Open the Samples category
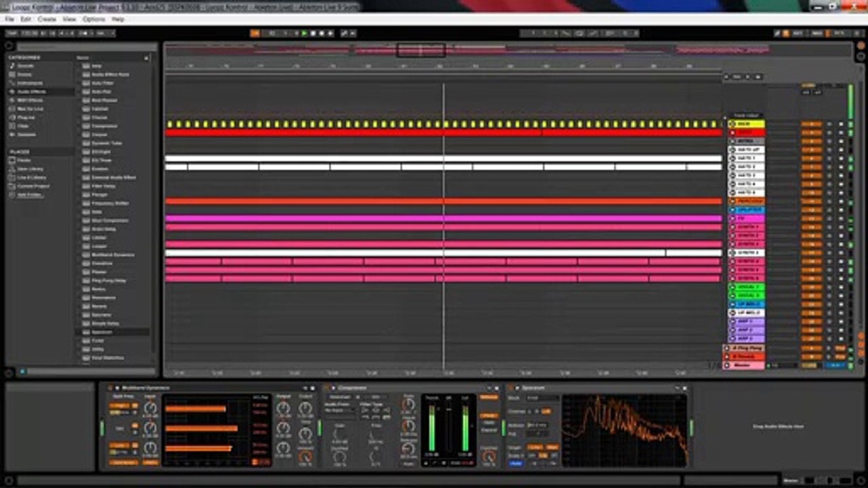The height and width of the screenshot is (488, 868). [26, 134]
